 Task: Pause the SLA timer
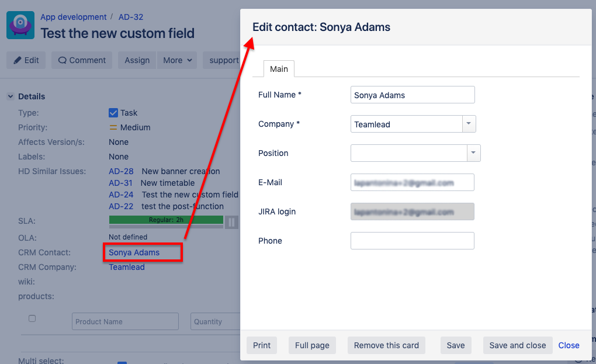(231, 222)
